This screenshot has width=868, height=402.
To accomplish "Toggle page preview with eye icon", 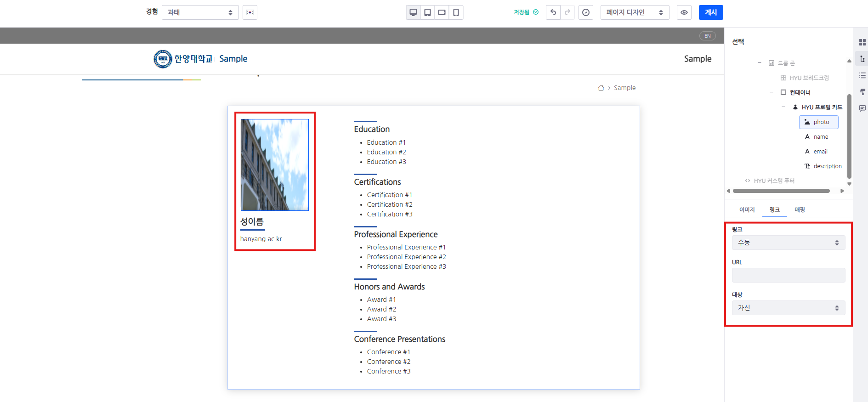I will click(684, 12).
